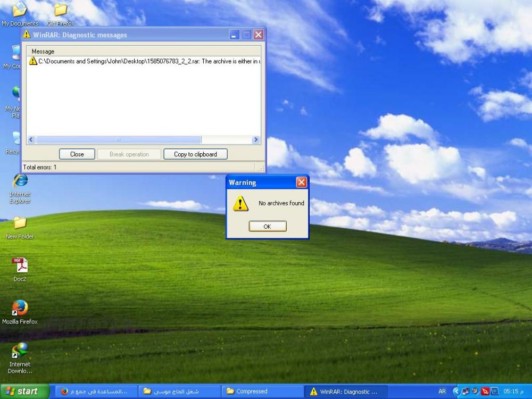Select the partially hidden Recycle Bin icon

[x=14, y=143]
